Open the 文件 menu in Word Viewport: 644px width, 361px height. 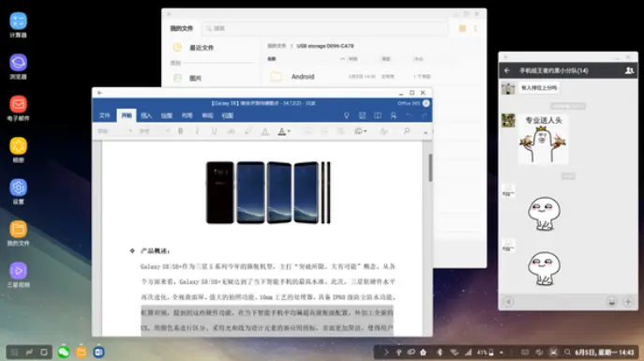[x=104, y=116]
